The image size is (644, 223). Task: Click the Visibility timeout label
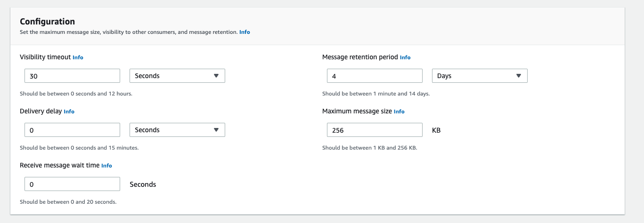[x=45, y=57]
